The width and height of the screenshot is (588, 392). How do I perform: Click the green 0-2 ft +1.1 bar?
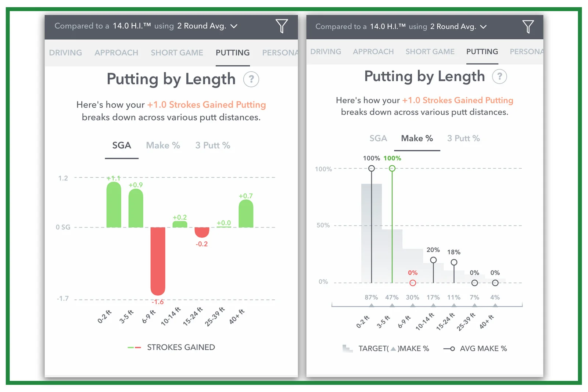[114, 205]
